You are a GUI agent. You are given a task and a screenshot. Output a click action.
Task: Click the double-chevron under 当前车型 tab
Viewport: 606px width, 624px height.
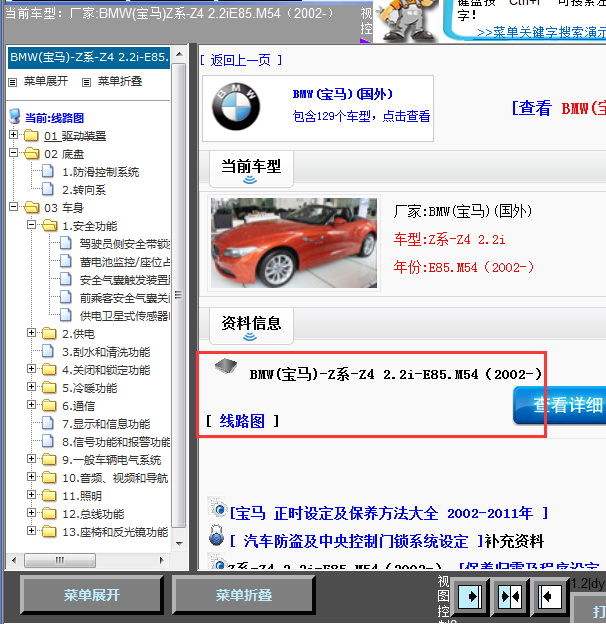coord(250,180)
